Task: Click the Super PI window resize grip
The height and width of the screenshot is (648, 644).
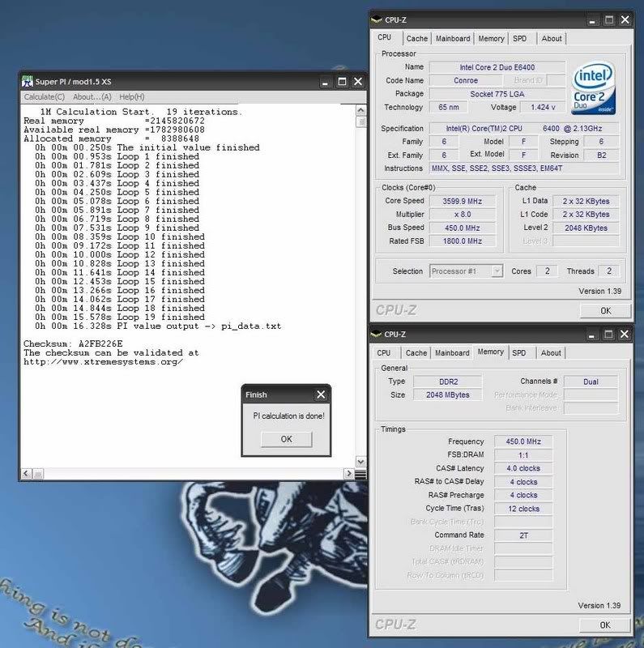Action: [x=360, y=474]
